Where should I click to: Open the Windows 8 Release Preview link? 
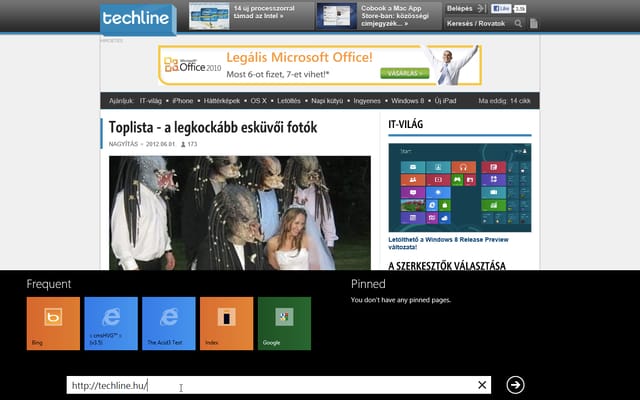click(448, 243)
